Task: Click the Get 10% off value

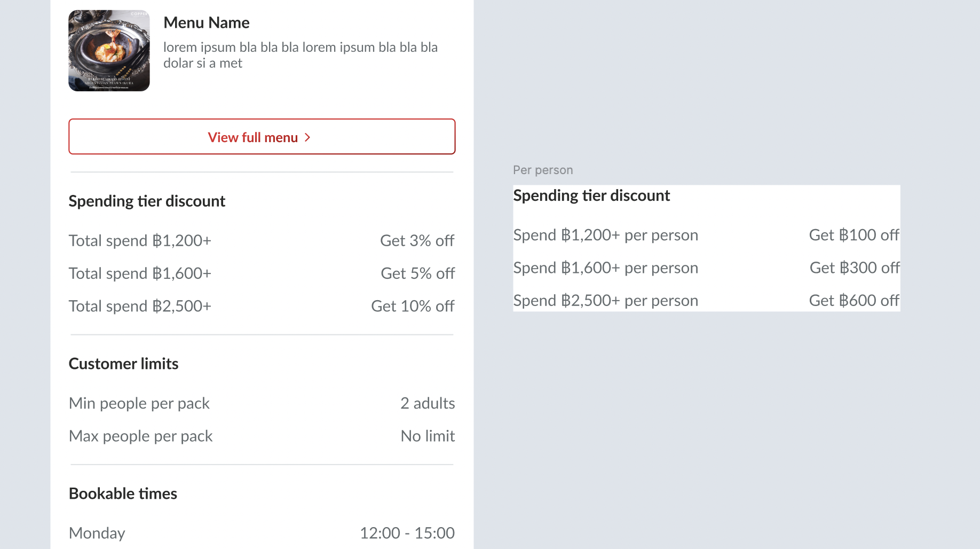Action: click(413, 307)
